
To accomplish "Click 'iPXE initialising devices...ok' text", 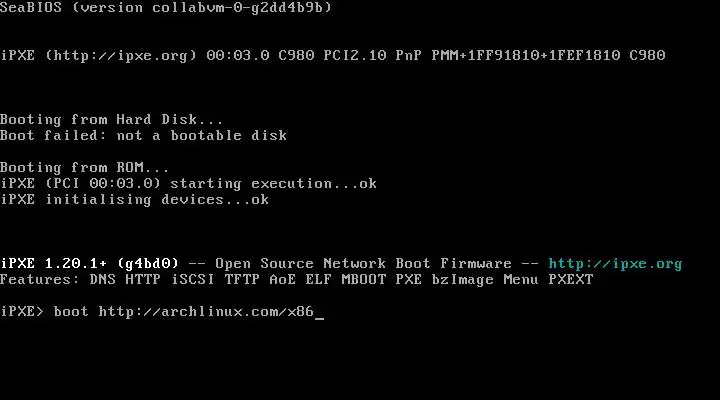I will pos(135,200).
